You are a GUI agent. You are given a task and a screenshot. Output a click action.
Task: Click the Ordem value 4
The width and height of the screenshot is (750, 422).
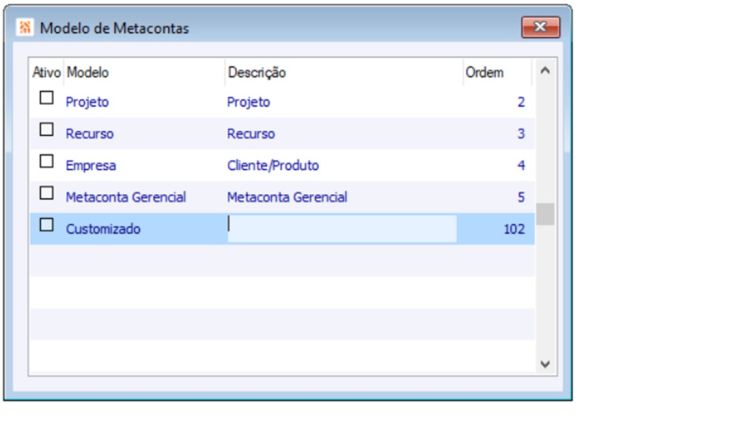point(521,166)
